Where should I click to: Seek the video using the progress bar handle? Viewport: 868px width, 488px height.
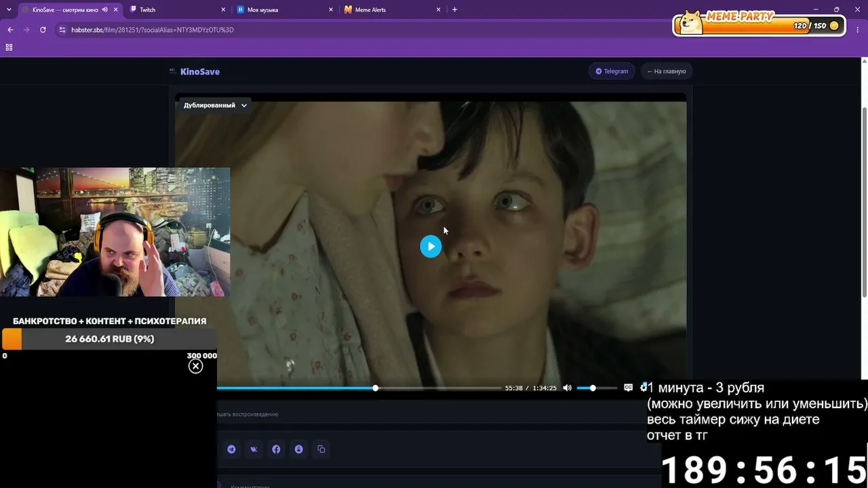pyautogui.click(x=375, y=388)
